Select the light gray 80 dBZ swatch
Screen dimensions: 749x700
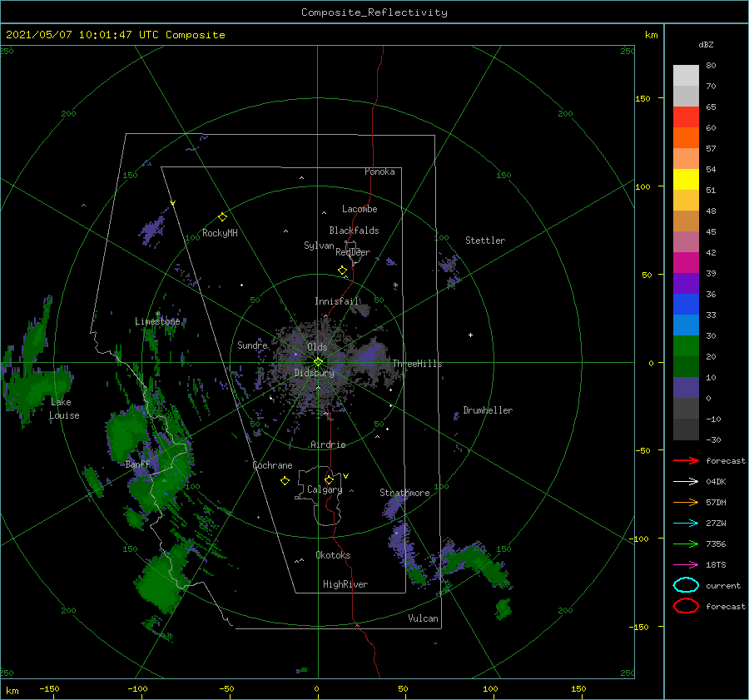(686, 76)
